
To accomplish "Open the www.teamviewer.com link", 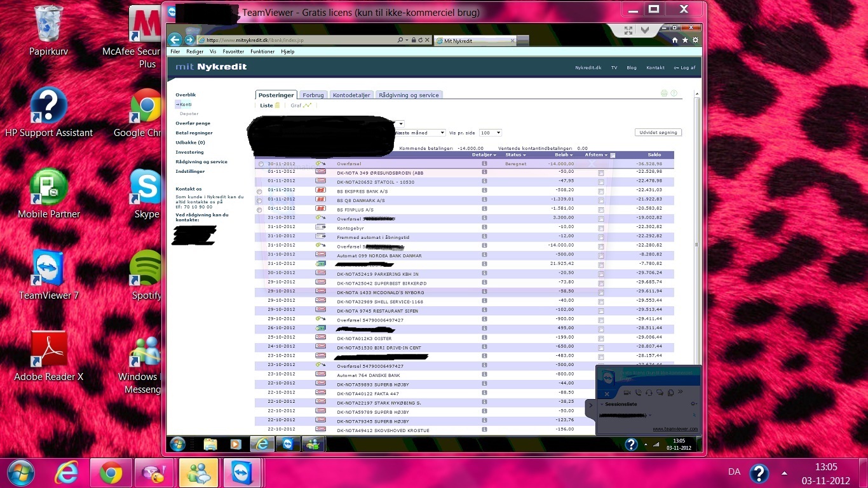I will pyautogui.click(x=675, y=429).
